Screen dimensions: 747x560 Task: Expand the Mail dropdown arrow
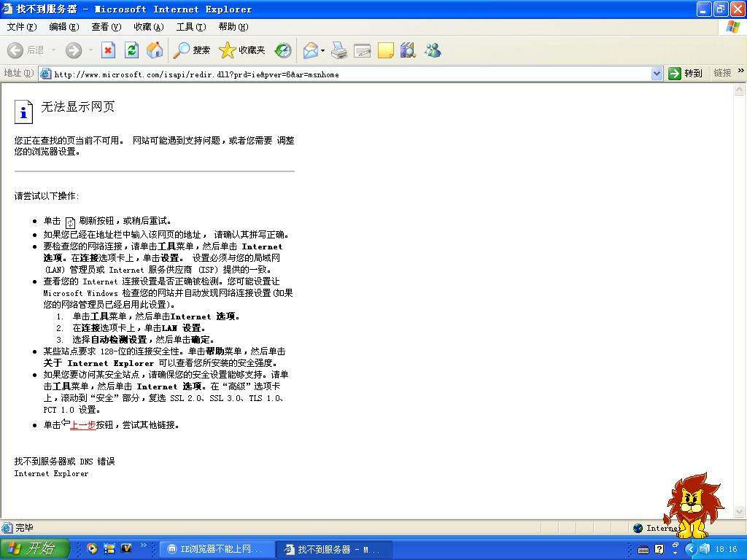point(323,50)
